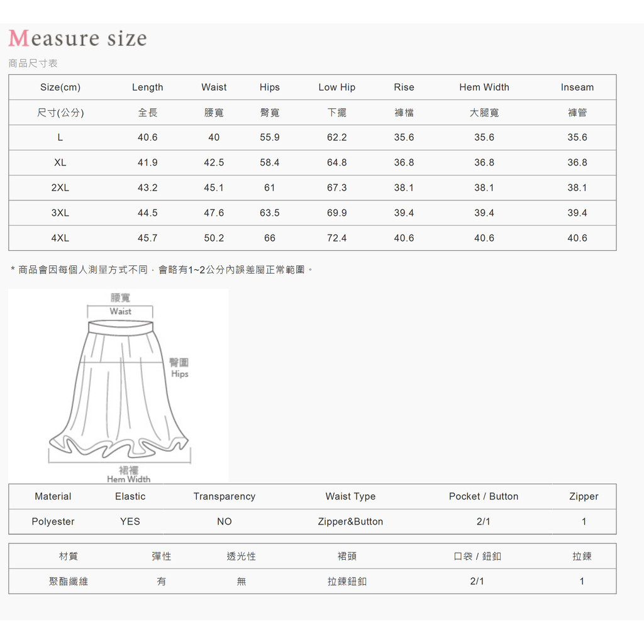Click the Waist value 42.5 for XL

click(x=214, y=162)
